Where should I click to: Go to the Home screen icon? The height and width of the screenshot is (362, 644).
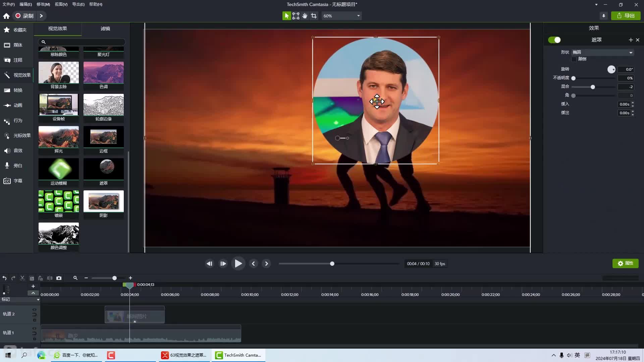[x=6, y=16]
